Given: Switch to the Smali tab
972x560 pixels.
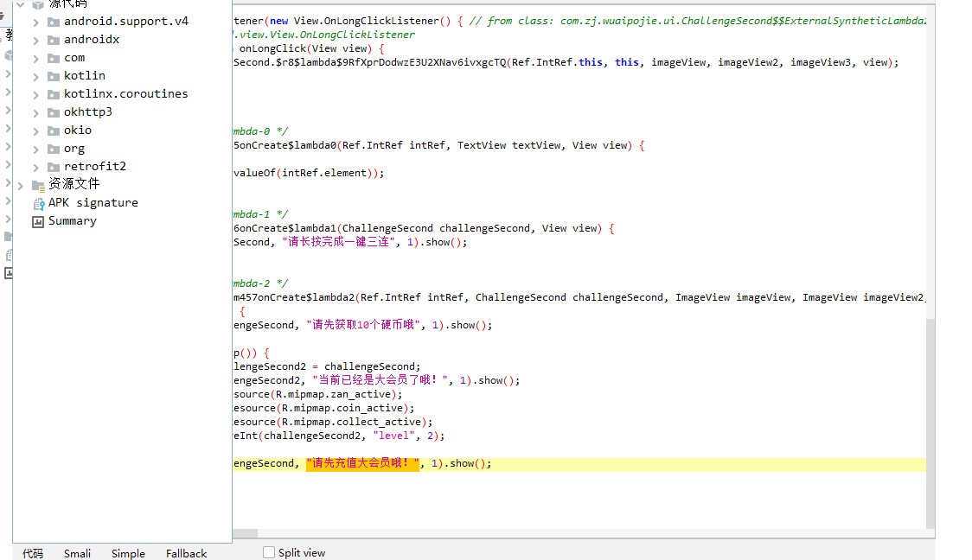Looking at the screenshot, I should [77, 553].
